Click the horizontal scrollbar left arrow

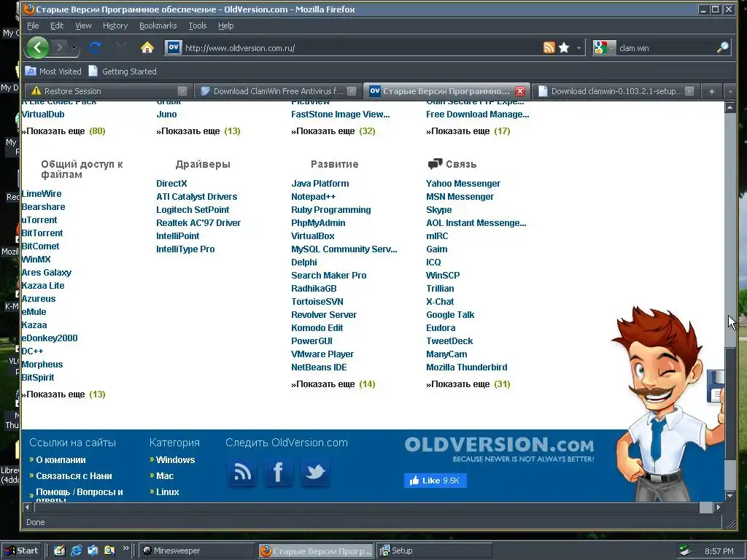coord(28,507)
